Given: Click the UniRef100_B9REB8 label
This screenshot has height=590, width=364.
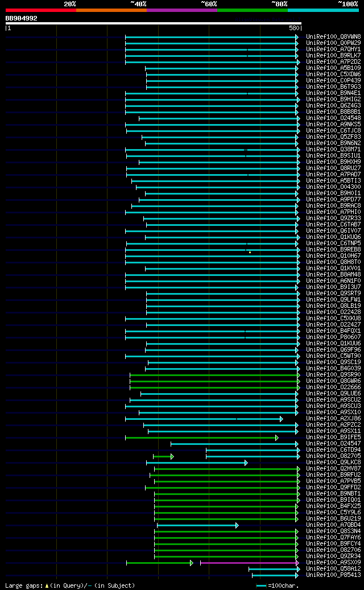Looking at the screenshot, I should pos(333,249).
